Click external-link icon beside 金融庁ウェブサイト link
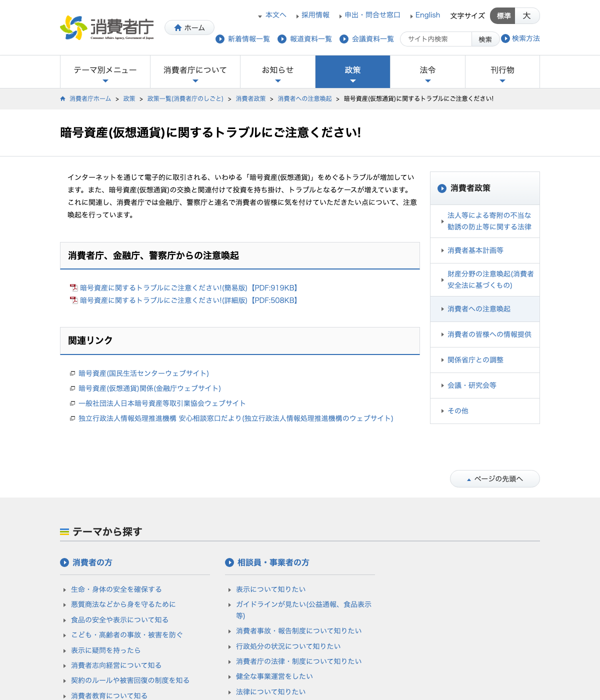Viewport: 600px width, 700px height. (72, 388)
